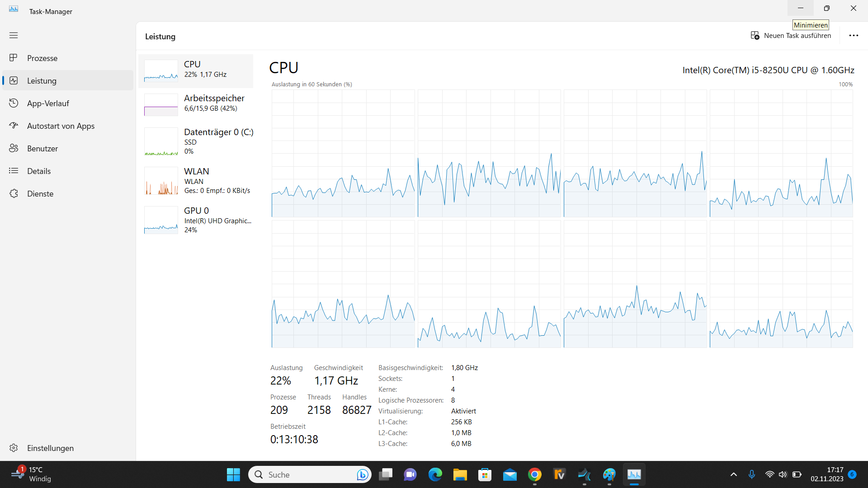Image resolution: width=868 pixels, height=488 pixels.
Task: Open Task View on the taskbar
Action: tap(386, 474)
